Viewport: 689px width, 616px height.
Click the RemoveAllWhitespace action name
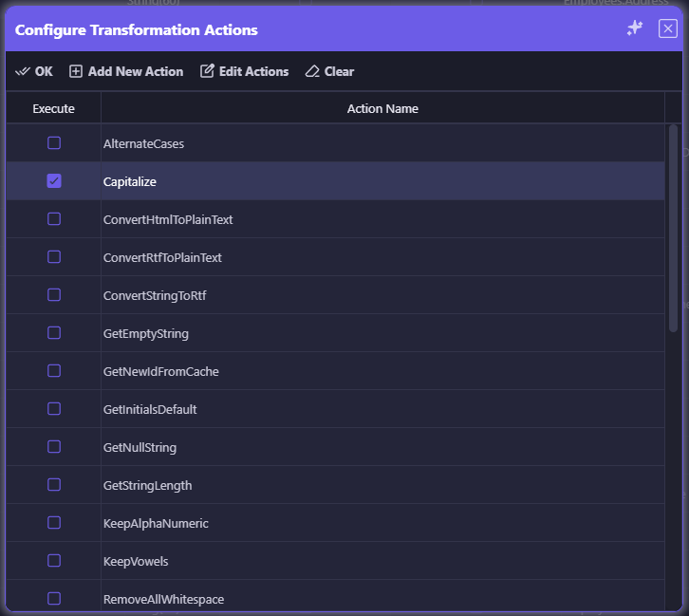coord(163,600)
